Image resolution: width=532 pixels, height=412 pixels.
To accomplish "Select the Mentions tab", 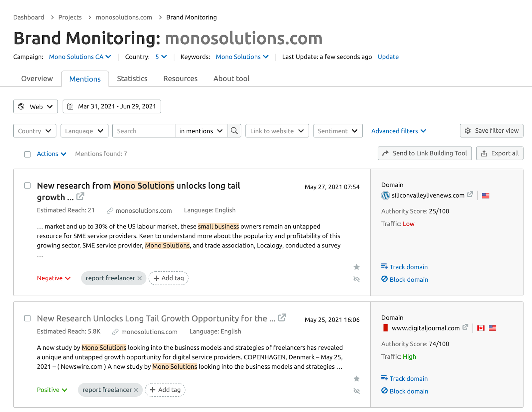I will 85,79.
